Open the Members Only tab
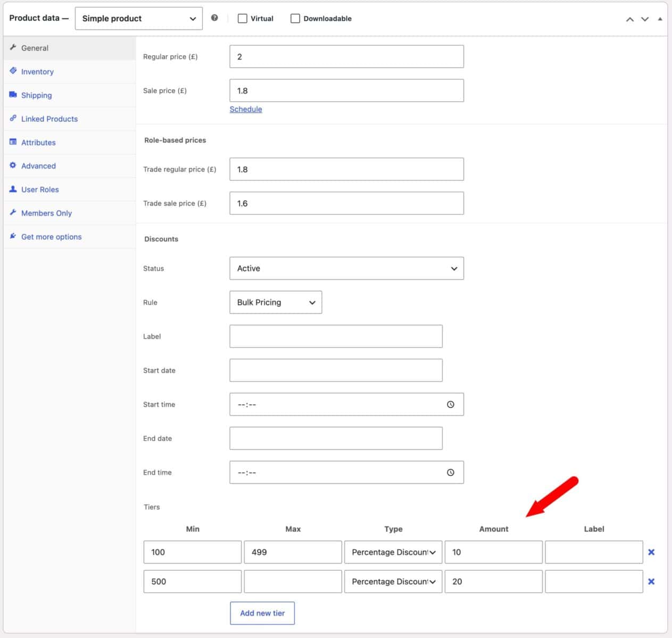This screenshot has width=672, height=638. [70, 213]
